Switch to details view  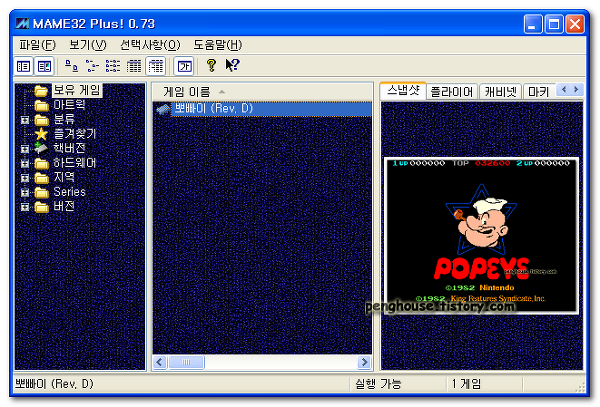click(x=134, y=66)
